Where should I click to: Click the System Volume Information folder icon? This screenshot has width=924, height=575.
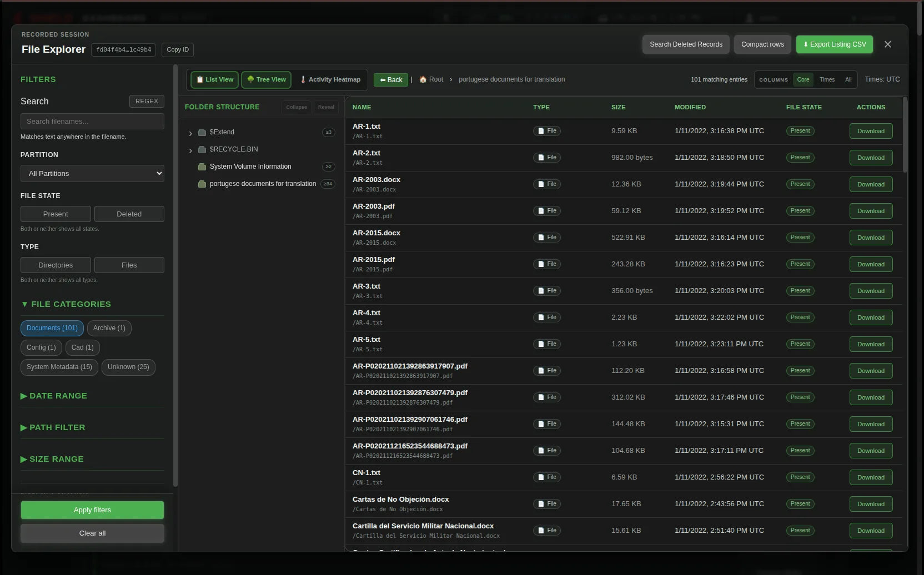coord(202,167)
